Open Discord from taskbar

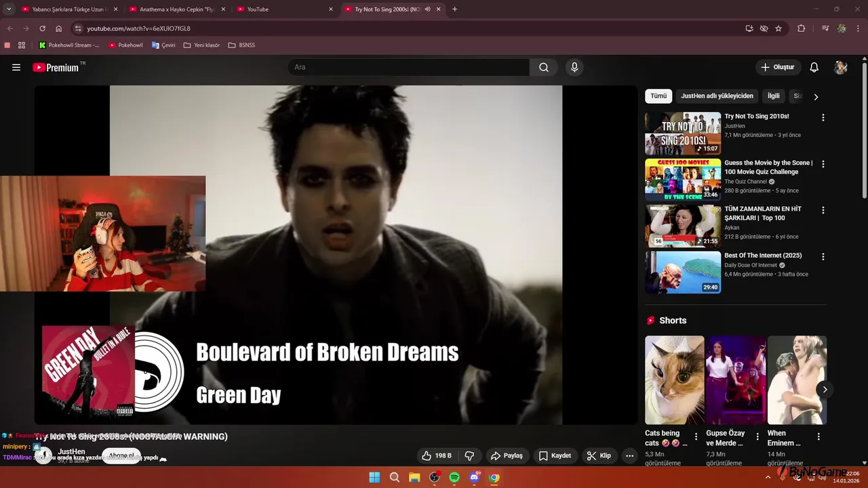tap(475, 477)
